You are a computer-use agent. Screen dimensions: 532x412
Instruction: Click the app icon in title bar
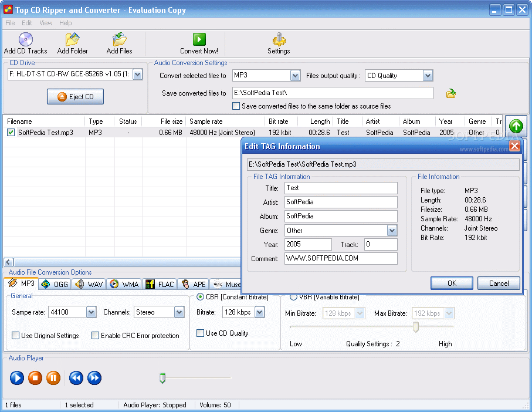8,9
